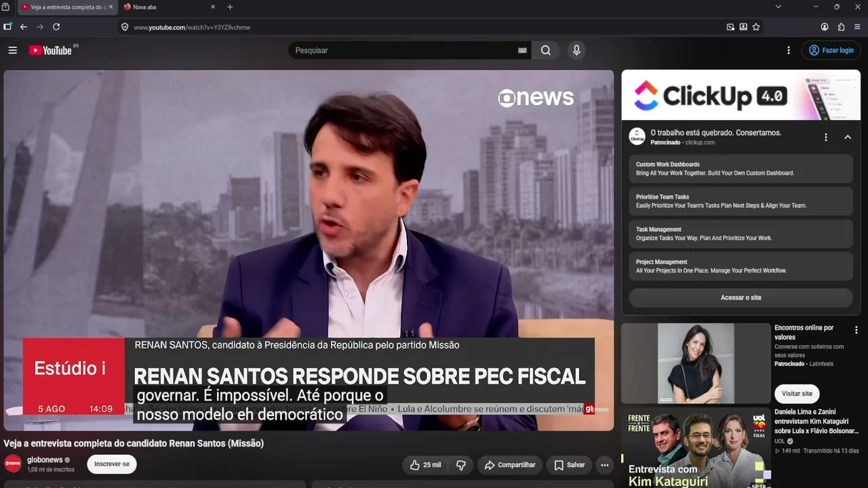Viewport: 868px width, 488px height.
Task: Click the video title text
Action: click(134, 443)
